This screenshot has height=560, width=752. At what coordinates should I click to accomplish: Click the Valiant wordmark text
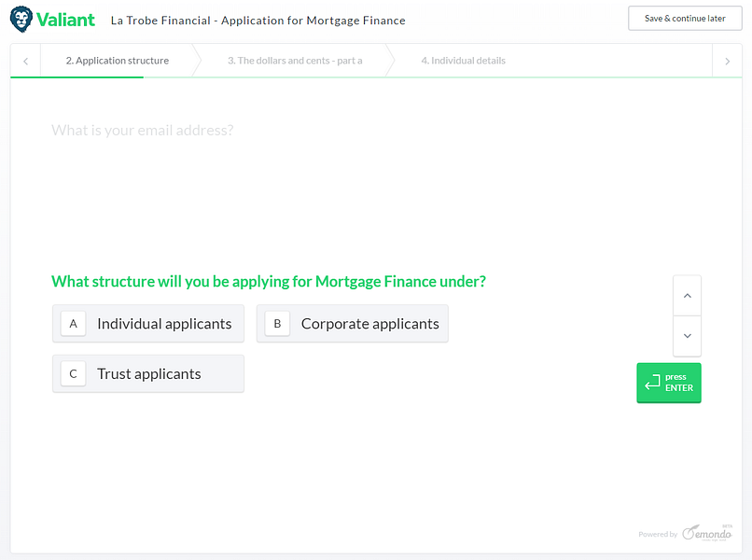(x=65, y=20)
